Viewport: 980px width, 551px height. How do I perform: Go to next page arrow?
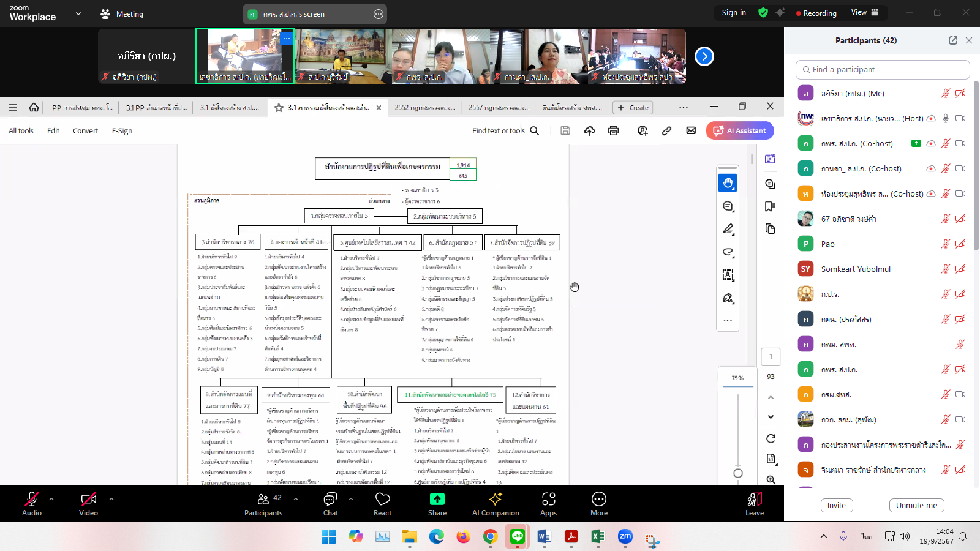coord(771,417)
